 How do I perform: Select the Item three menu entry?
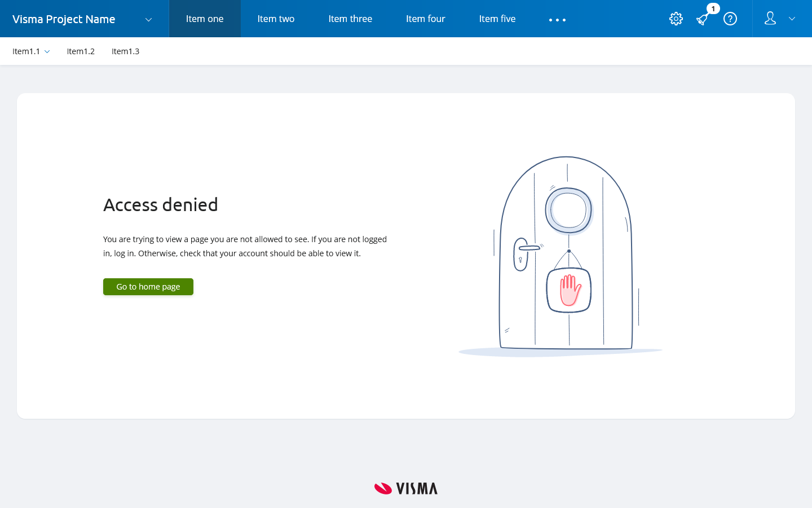tap(350, 19)
